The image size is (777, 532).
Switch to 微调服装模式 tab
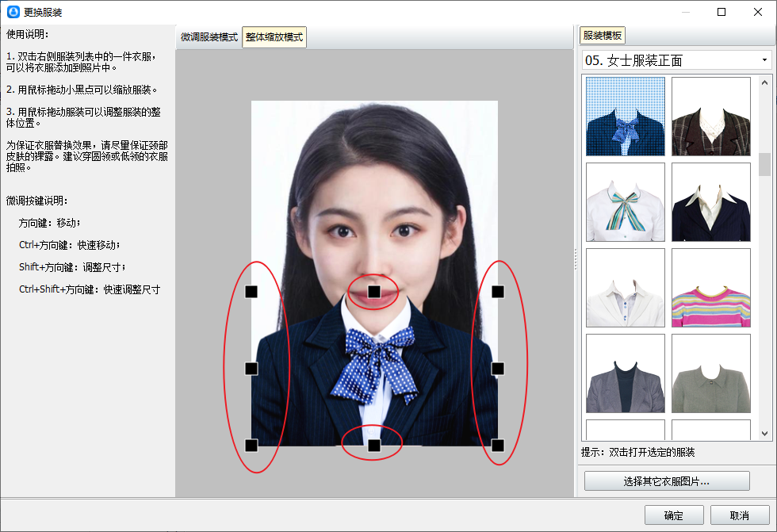coord(209,37)
